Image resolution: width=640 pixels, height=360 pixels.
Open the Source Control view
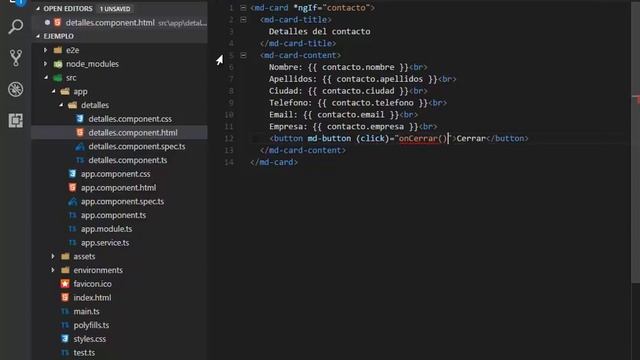[x=16, y=58]
